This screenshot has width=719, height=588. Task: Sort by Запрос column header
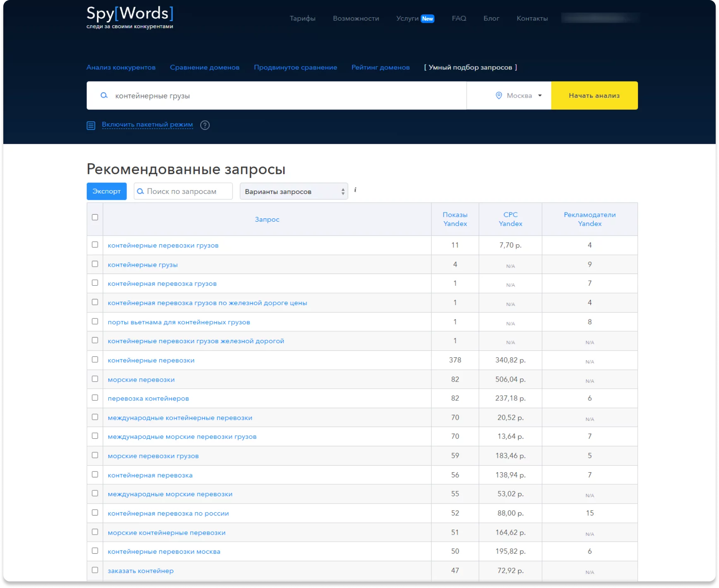267,219
